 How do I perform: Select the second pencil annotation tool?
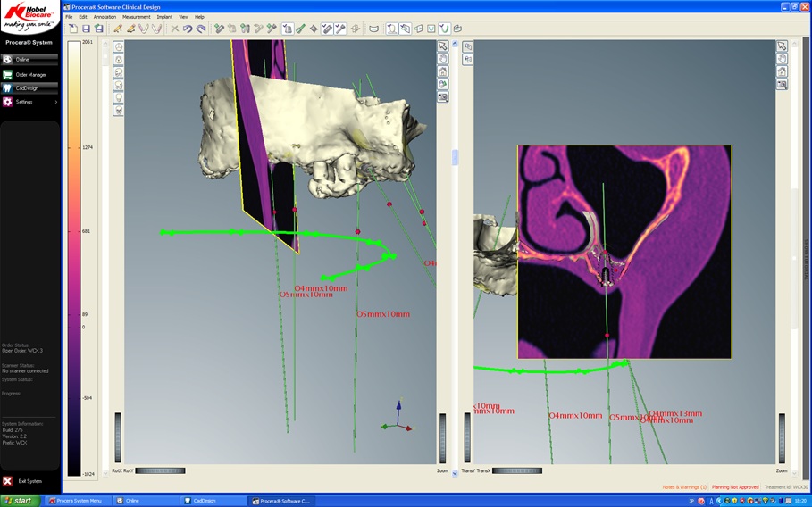pos(131,29)
